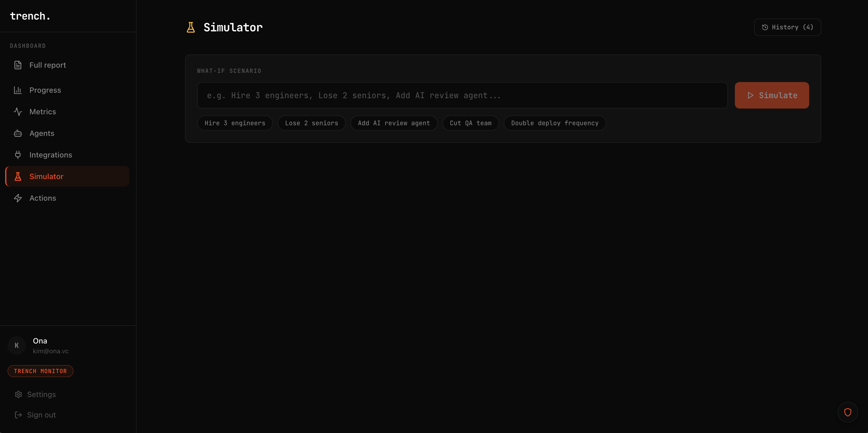Click the Integrations plug icon
The image size is (868, 433).
pyautogui.click(x=18, y=155)
